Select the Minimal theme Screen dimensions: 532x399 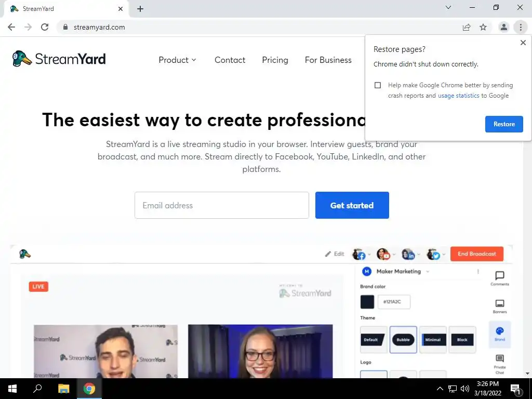[433, 340]
